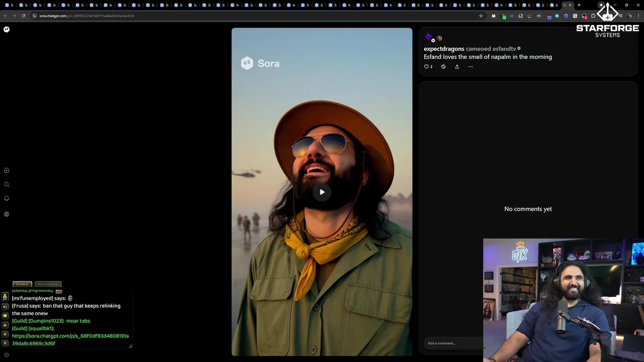This screenshot has width=644, height=362.
Task: Click chat scroll up arrow button
Action: 5,326
